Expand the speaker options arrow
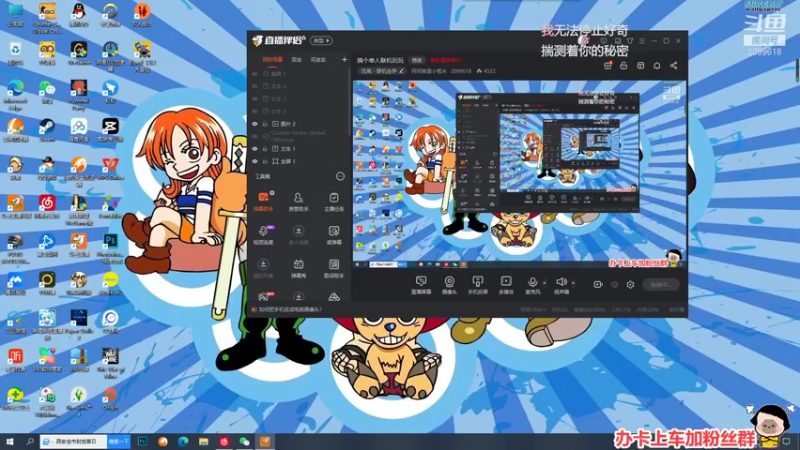This screenshot has height=450, width=800. click(x=573, y=283)
